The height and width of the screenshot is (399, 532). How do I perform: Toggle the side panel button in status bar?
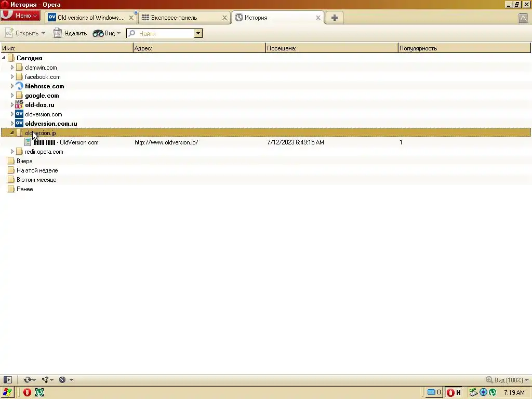coord(7,380)
